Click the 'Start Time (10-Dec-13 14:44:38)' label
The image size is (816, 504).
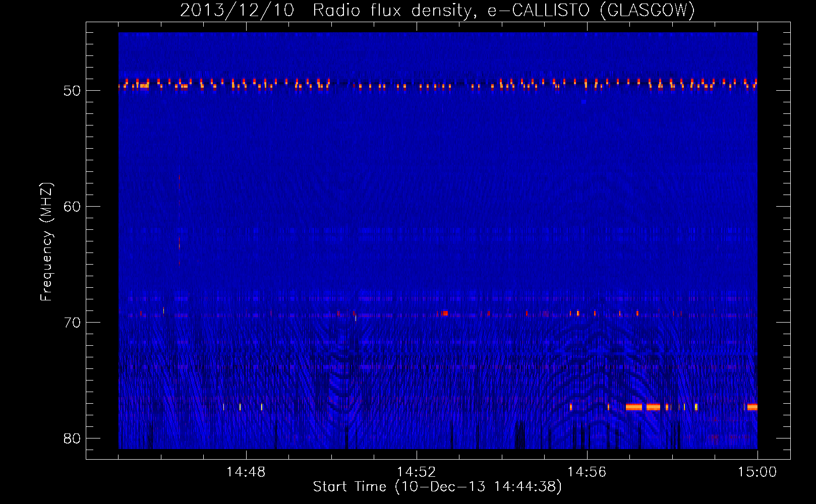pos(437,487)
